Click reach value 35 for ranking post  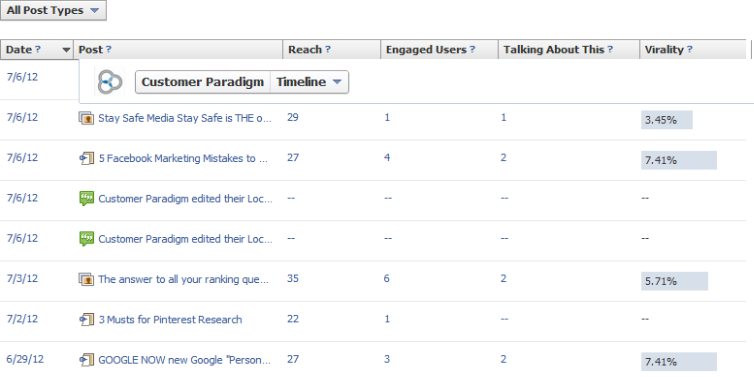[x=293, y=279]
